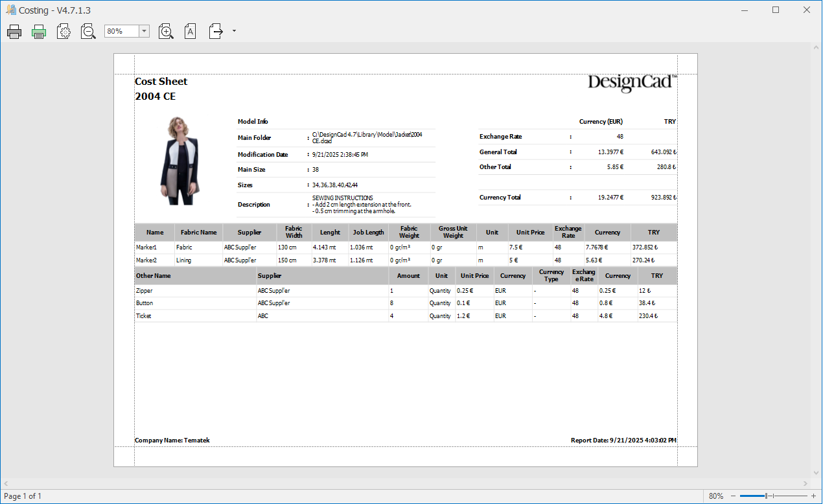Click the horizontal scrollbar right arrow
The width and height of the screenshot is (823, 504).
pos(804,483)
